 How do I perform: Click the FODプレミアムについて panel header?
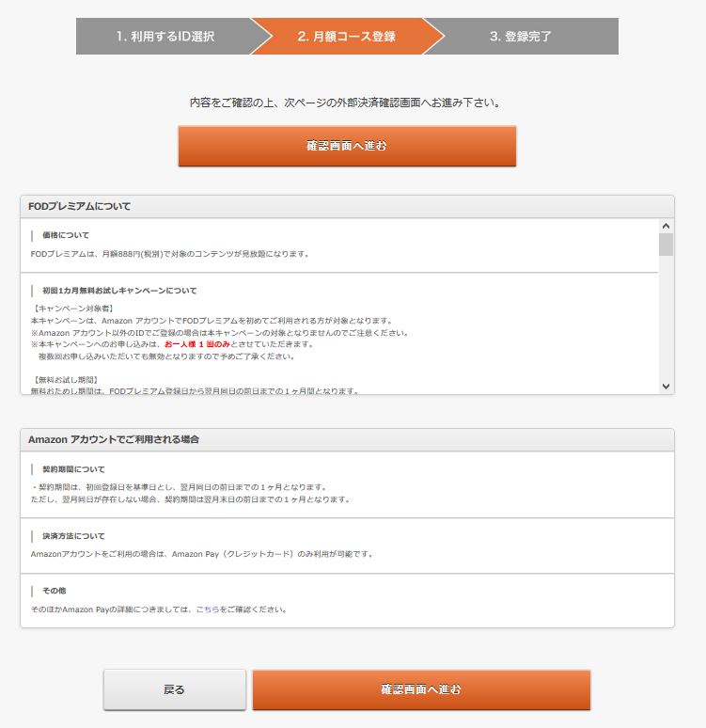tap(347, 207)
